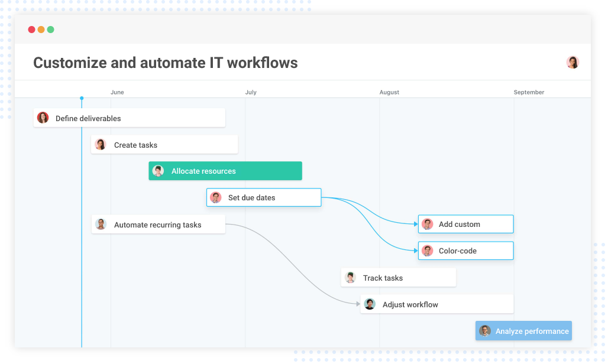This screenshot has height=364, width=608.
Task: Click the avatar on the Allocate resources bar
Action: pyautogui.click(x=158, y=171)
